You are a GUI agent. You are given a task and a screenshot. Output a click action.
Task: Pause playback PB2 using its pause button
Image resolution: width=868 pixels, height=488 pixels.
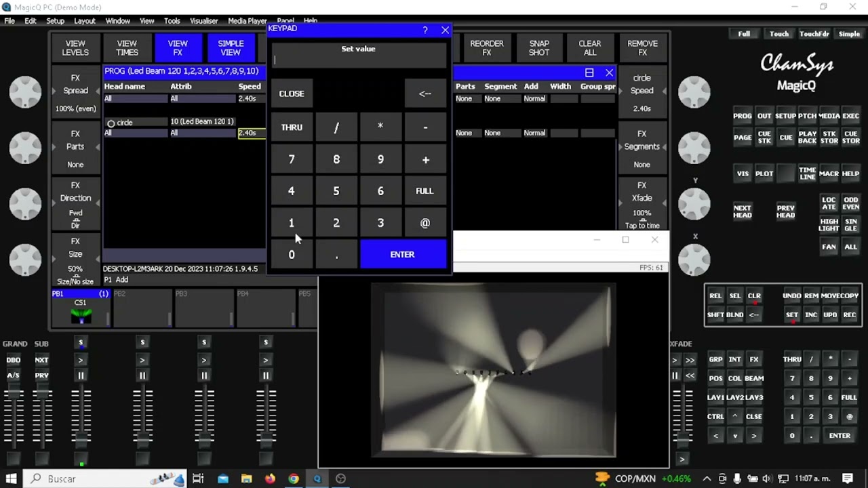pos(142,375)
